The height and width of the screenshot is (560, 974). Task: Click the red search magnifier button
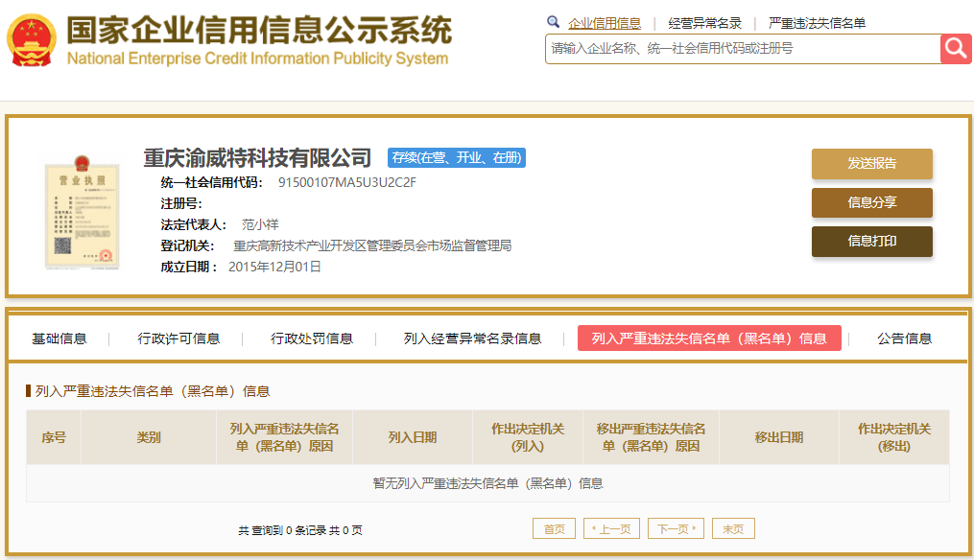[x=956, y=49]
